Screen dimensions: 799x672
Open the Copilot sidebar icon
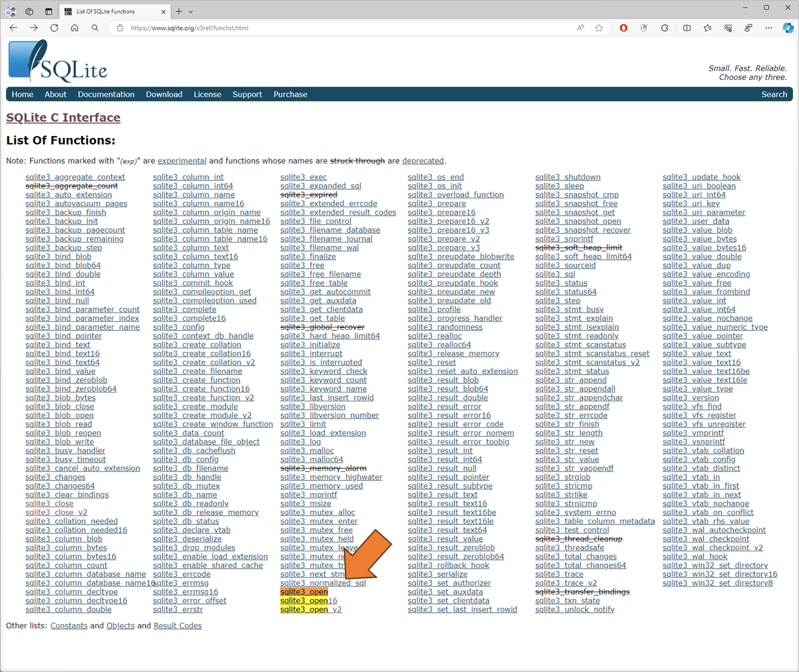pyautogui.click(x=788, y=28)
